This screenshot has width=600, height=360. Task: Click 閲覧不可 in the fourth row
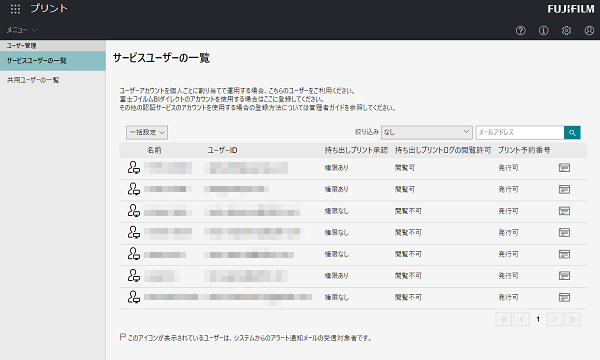click(x=408, y=233)
